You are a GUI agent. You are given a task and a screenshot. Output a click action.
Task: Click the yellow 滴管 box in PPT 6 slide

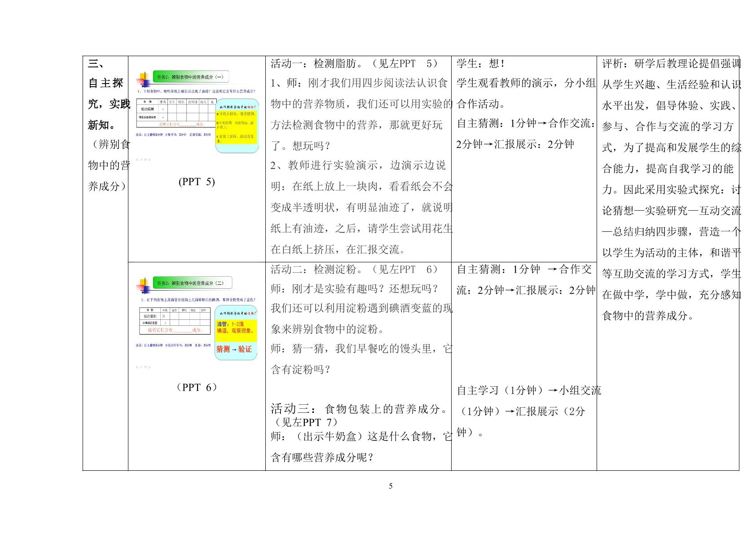[236, 331]
